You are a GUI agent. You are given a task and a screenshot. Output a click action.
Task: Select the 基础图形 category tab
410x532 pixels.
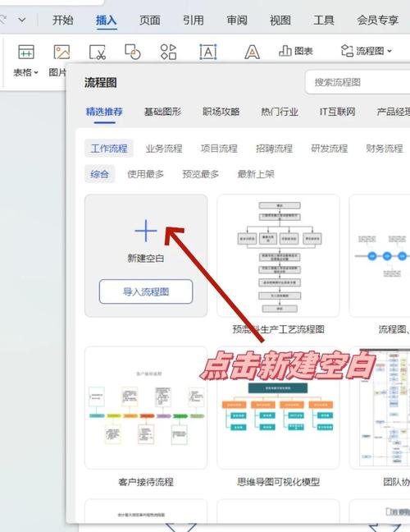(163, 112)
